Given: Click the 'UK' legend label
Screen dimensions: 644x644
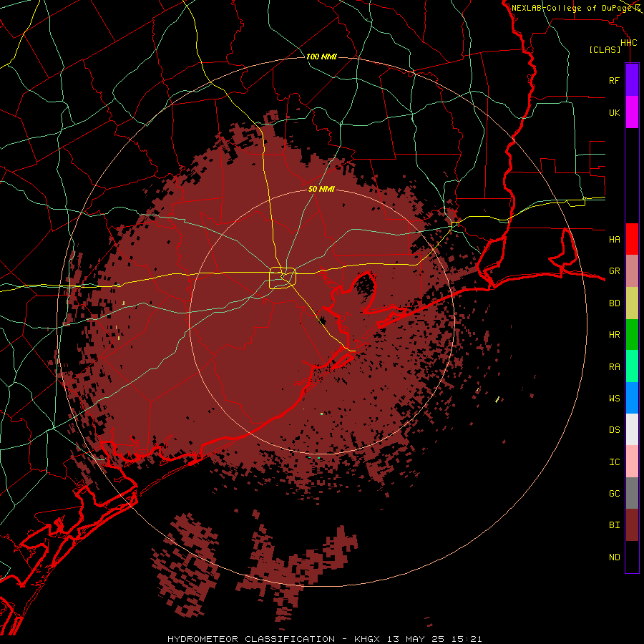Looking at the screenshot, I should [x=614, y=112].
